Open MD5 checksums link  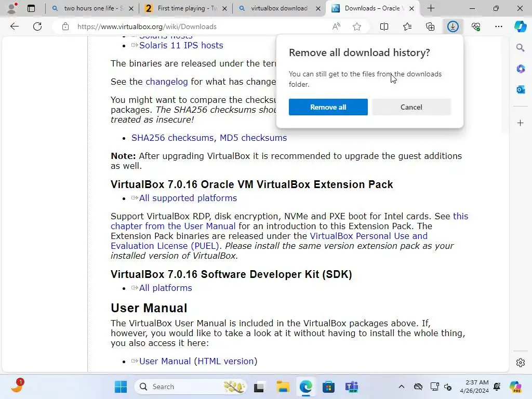coord(253,138)
